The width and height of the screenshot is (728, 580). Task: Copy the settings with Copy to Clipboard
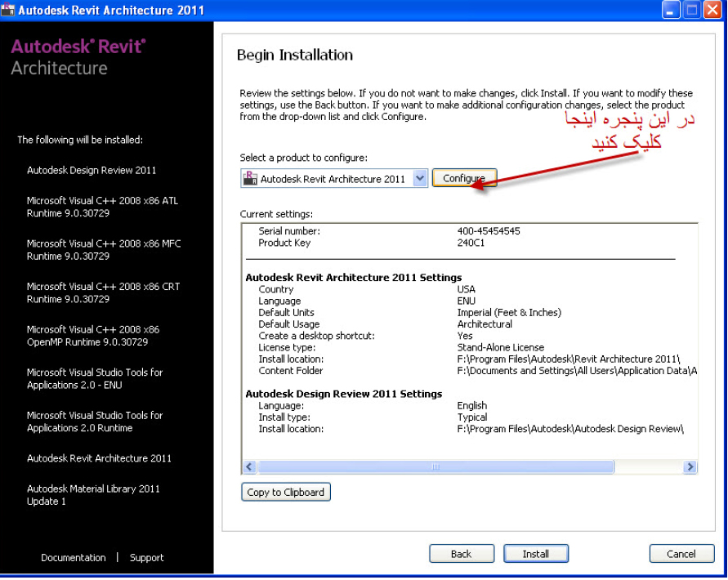286,492
